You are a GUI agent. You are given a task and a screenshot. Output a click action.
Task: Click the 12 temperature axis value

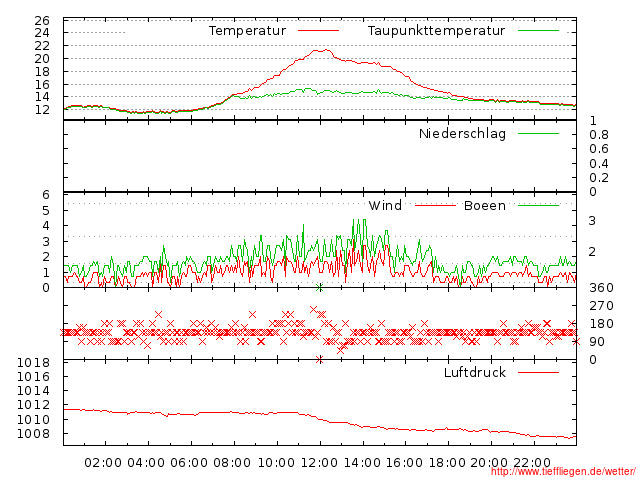pos(42,110)
